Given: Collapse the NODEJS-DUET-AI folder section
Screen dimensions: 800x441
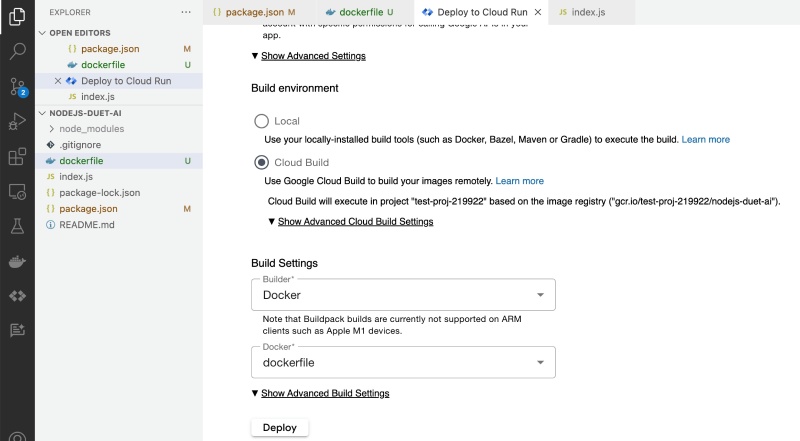Looking at the screenshot, I should (x=80, y=113).
